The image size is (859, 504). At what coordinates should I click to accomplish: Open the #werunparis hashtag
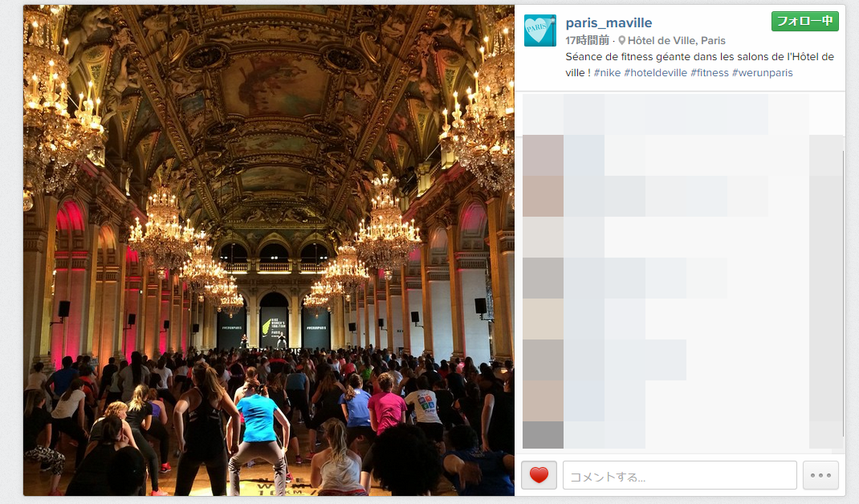(x=762, y=73)
